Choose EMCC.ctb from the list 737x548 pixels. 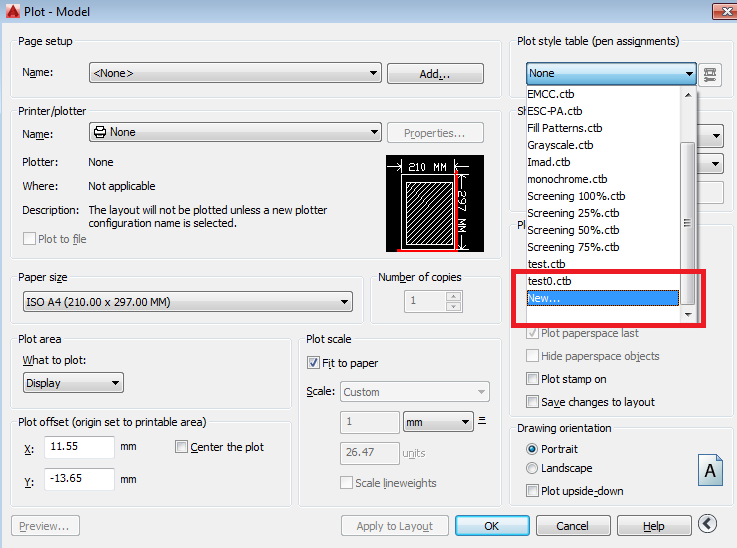[x=604, y=94]
